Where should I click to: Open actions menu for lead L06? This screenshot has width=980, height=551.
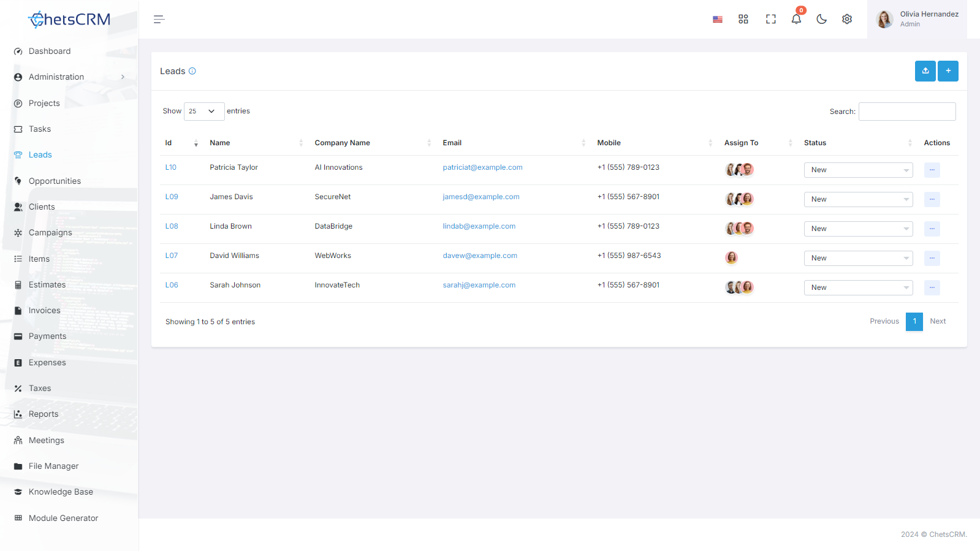click(x=932, y=287)
